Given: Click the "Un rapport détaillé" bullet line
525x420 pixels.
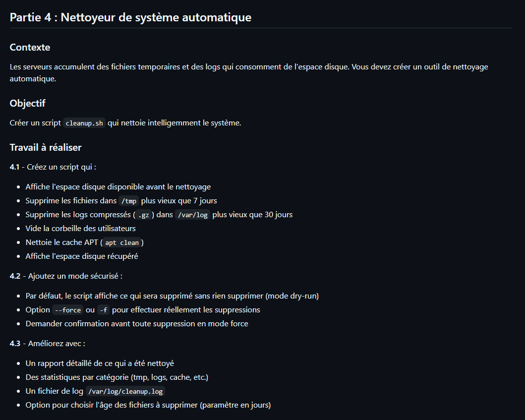Looking at the screenshot, I should [x=100, y=363].
